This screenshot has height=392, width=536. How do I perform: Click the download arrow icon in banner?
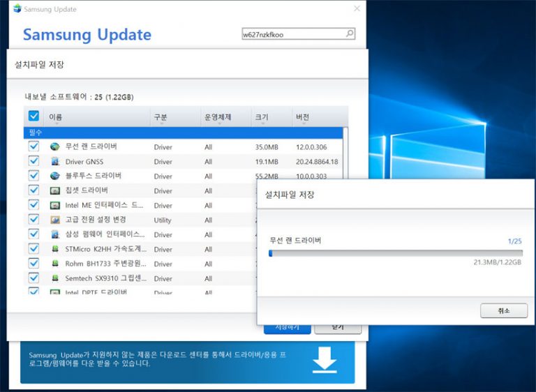[x=325, y=360]
